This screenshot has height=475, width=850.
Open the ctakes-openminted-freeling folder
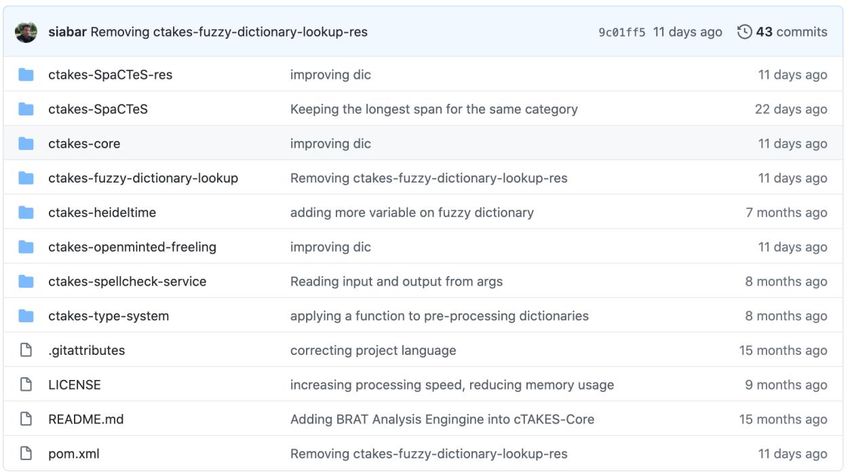(132, 247)
